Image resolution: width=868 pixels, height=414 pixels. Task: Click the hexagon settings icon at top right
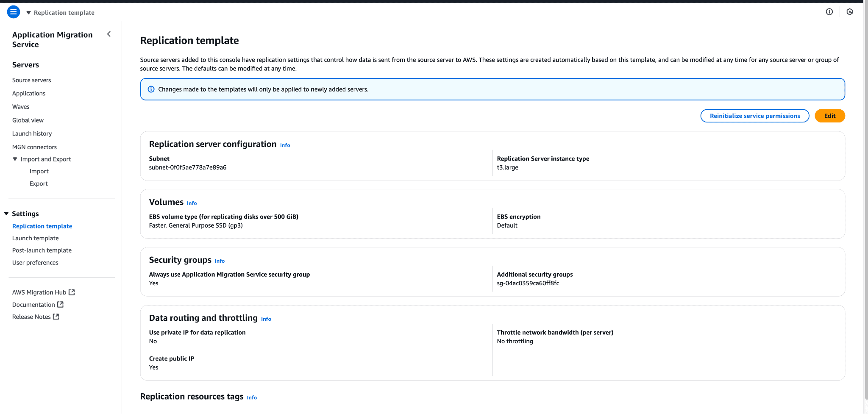pos(850,12)
